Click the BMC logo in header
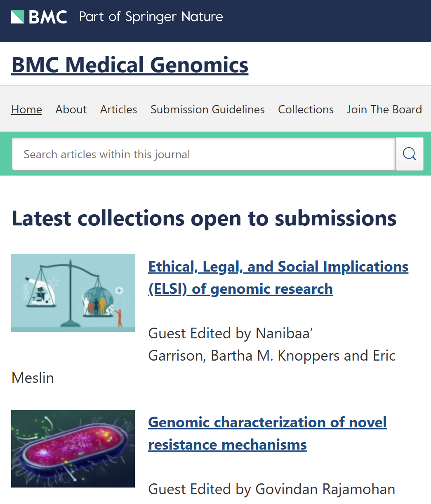This screenshot has height=504, width=431. (39, 17)
